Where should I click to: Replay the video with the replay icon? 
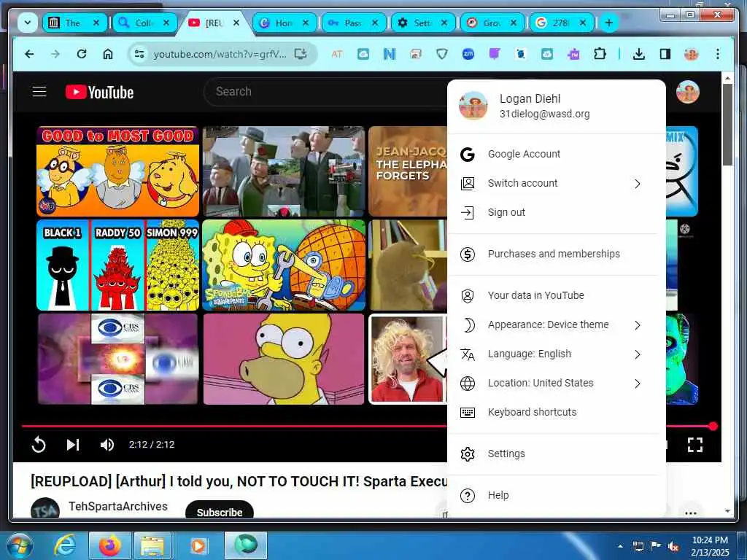click(x=39, y=445)
